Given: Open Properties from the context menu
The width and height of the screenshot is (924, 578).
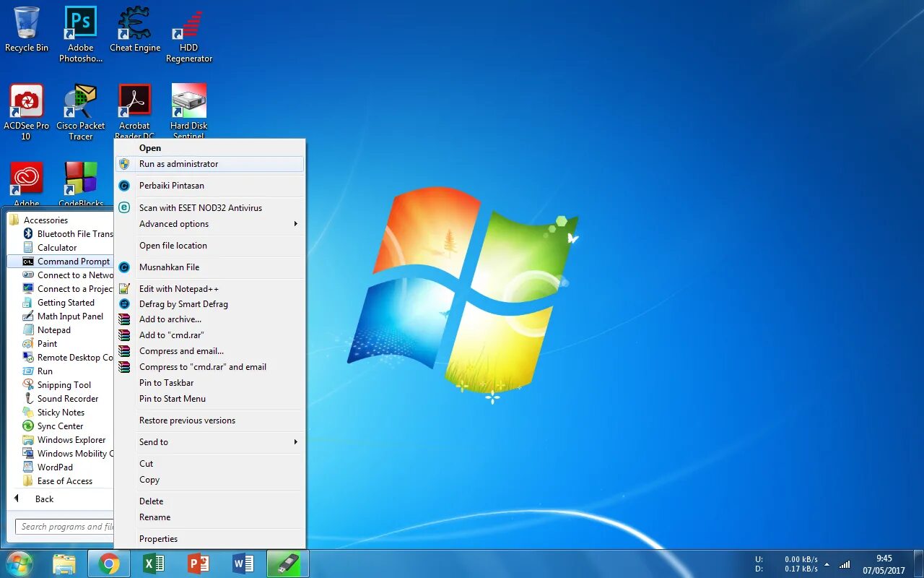Looking at the screenshot, I should (210, 539).
